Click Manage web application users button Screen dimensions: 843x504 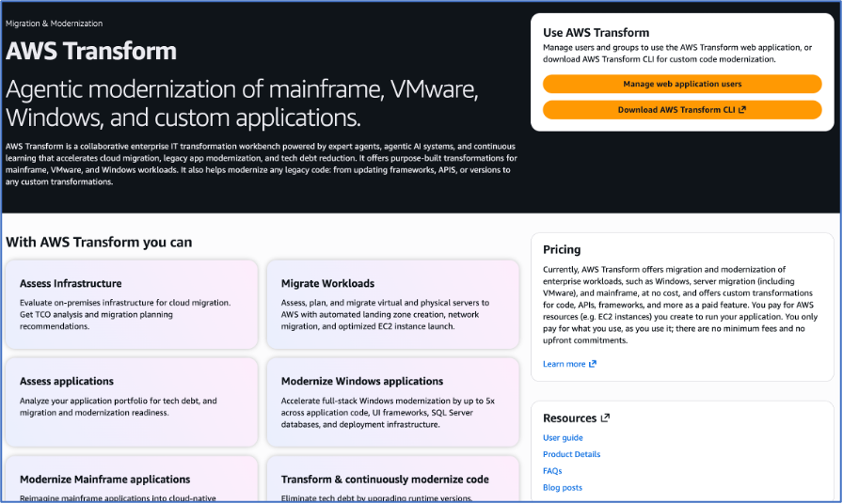(682, 84)
